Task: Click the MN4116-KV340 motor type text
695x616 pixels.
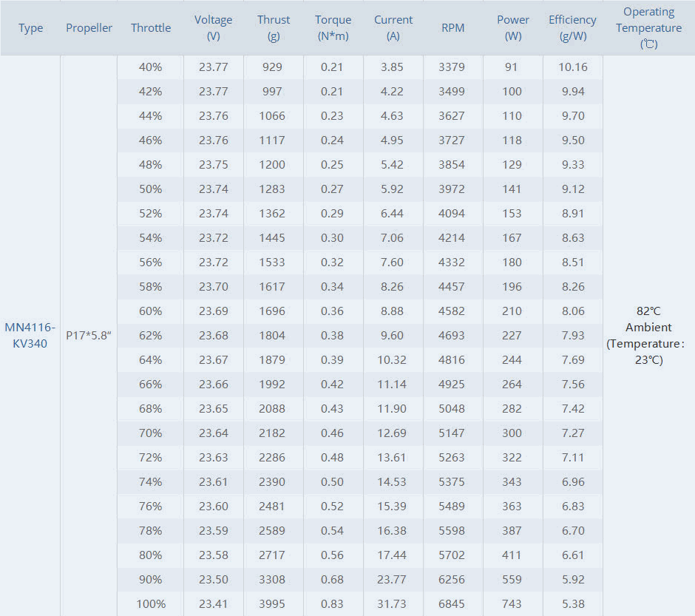Action: [30, 336]
